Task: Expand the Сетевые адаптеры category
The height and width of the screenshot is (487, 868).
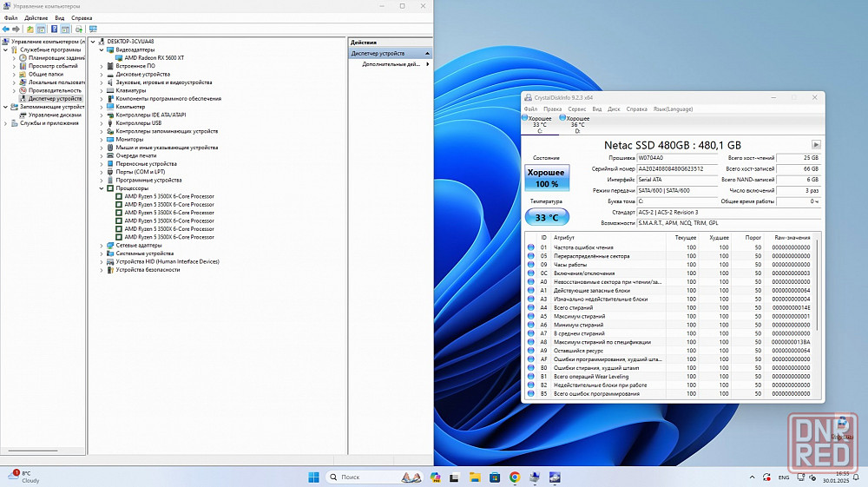Action: coord(102,246)
